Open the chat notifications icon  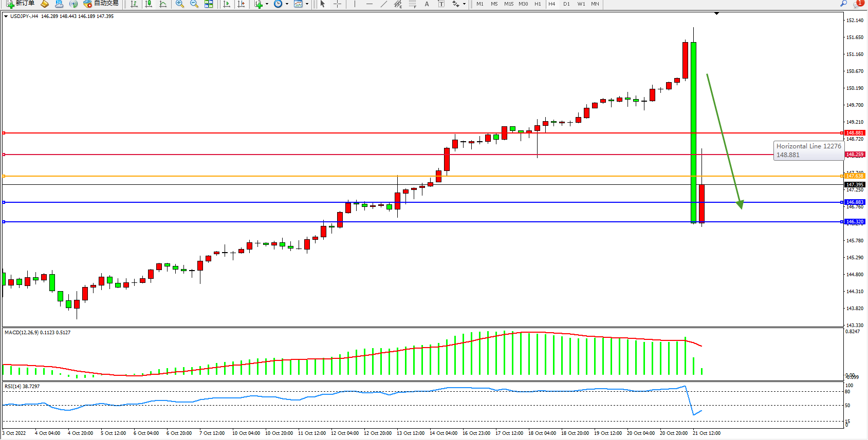[x=857, y=4]
